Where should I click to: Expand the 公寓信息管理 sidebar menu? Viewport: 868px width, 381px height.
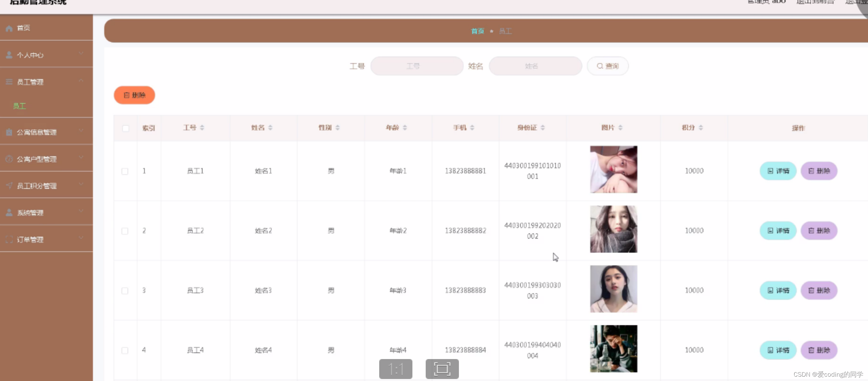click(x=46, y=132)
